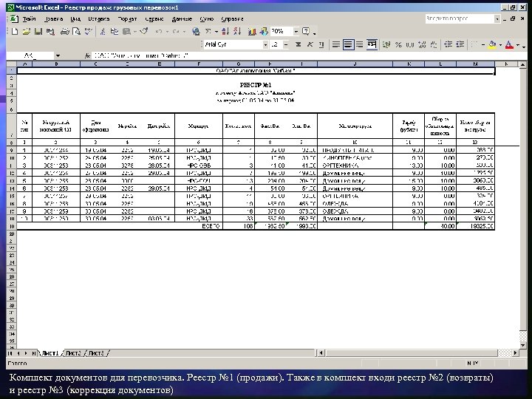Screen dimensions: 532x399
Task: Open the Формат menu
Action: [127, 19]
